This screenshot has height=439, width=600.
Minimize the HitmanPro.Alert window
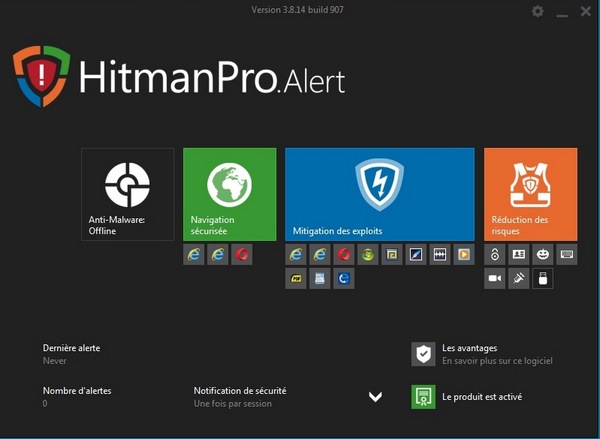coord(562,14)
